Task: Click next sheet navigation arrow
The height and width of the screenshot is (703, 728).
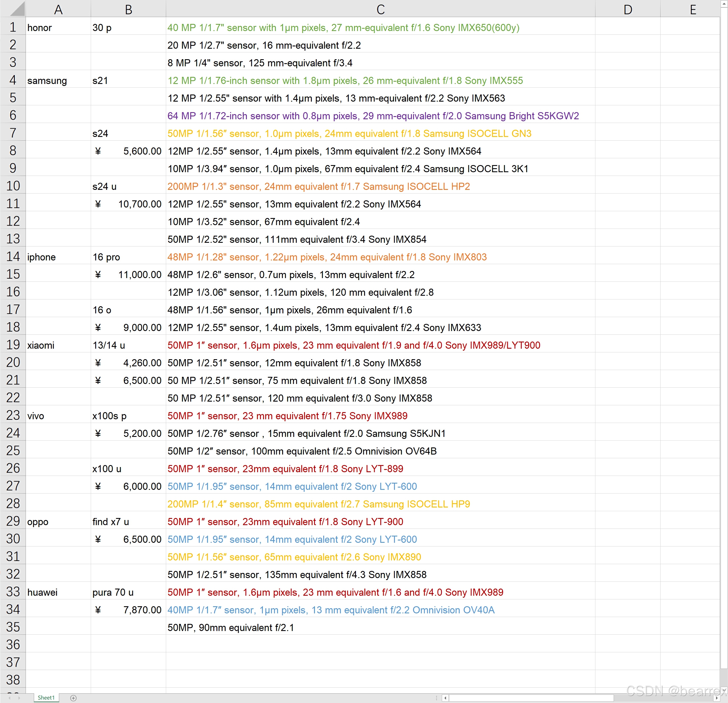Action: tap(19, 698)
